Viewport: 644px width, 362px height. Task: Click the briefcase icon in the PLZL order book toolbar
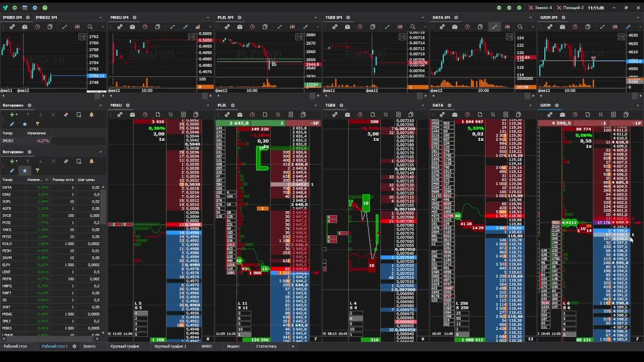click(239, 115)
